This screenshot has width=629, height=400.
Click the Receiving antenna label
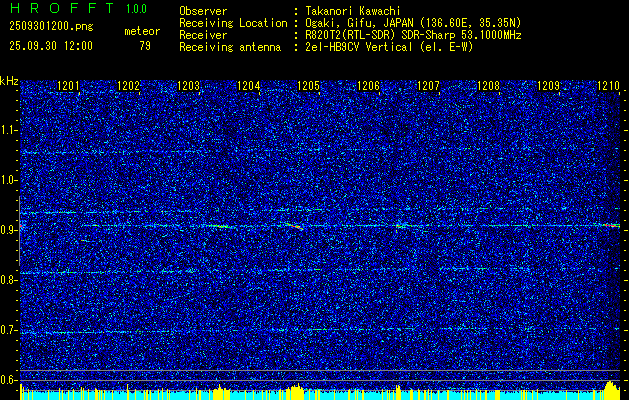tap(230, 47)
